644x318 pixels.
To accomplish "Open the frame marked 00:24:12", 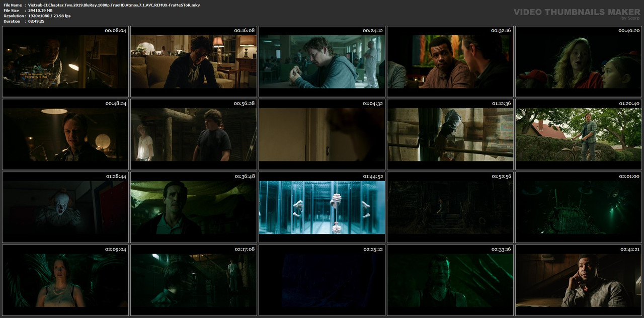I will pos(322,62).
